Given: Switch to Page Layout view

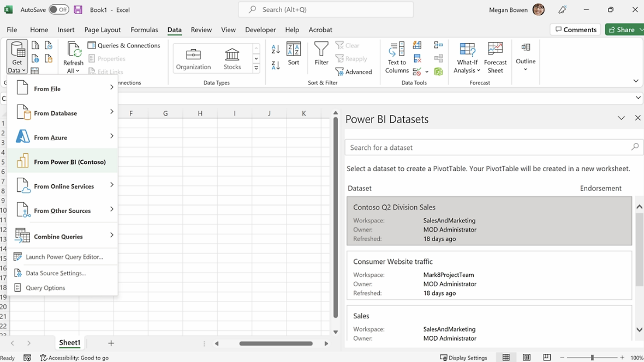Looking at the screenshot, I should (x=527, y=358).
